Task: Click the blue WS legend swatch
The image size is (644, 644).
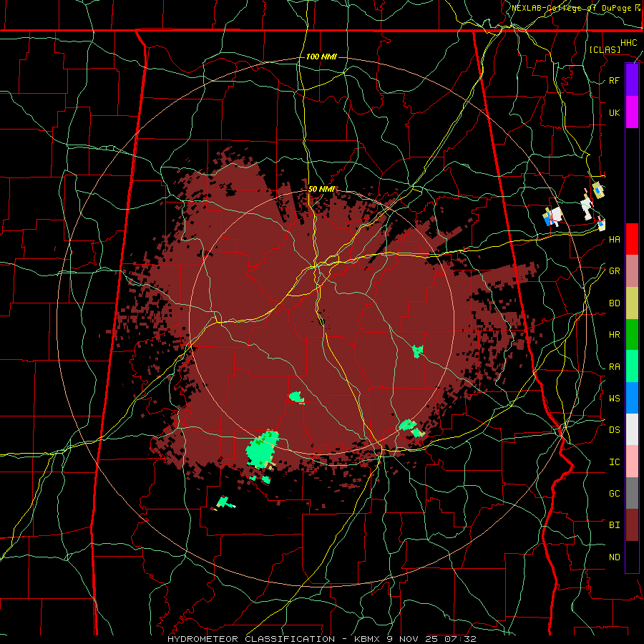Action: pyautogui.click(x=632, y=398)
